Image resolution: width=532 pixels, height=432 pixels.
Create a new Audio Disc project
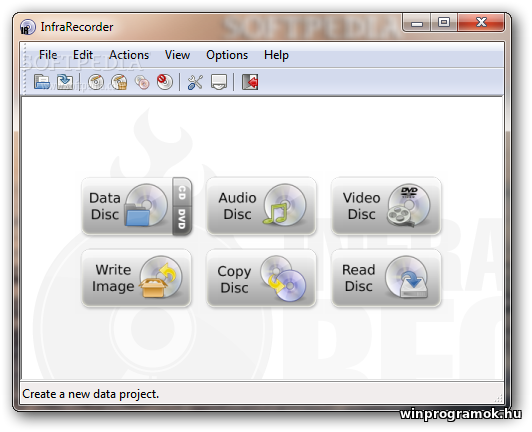(261, 206)
